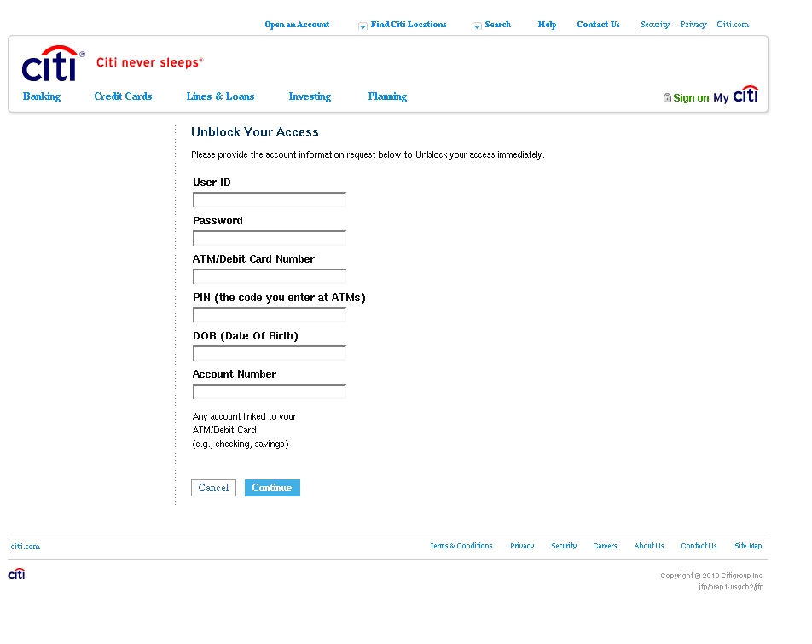This screenshot has width=812, height=644.
Task: Click the Unblock Your Access heading
Action: point(255,132)
